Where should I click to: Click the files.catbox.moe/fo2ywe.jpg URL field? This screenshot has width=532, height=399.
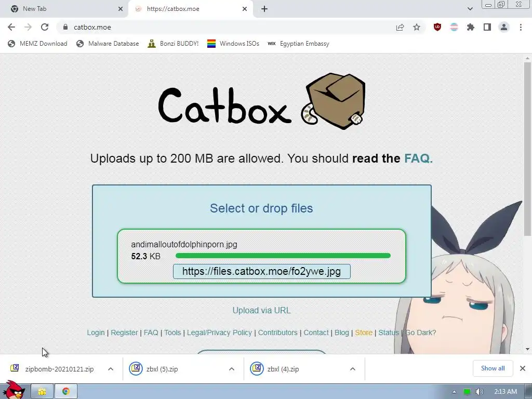262,271
